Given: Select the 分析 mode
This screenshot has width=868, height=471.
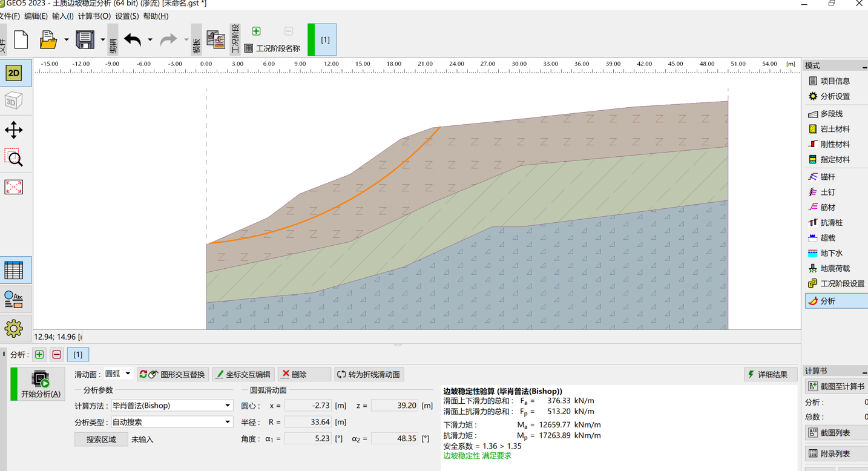Looking at the screenshot, I should pos(835,301).
